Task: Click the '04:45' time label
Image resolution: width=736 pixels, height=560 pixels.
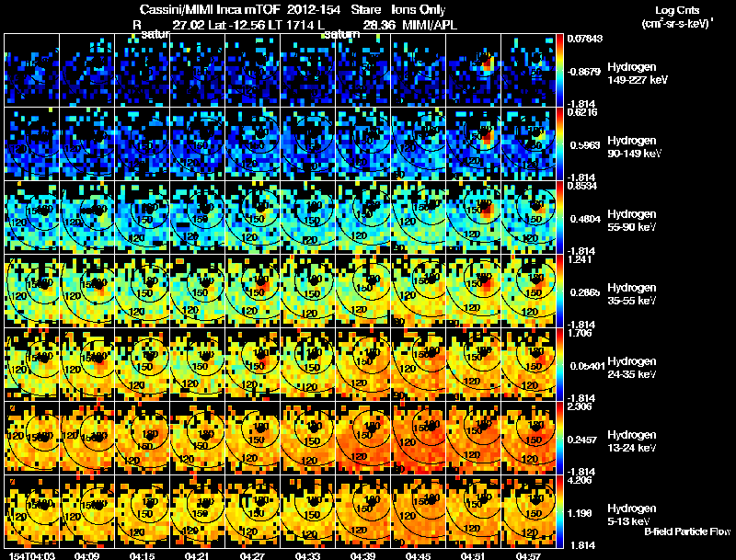Action: pos(419,555)
